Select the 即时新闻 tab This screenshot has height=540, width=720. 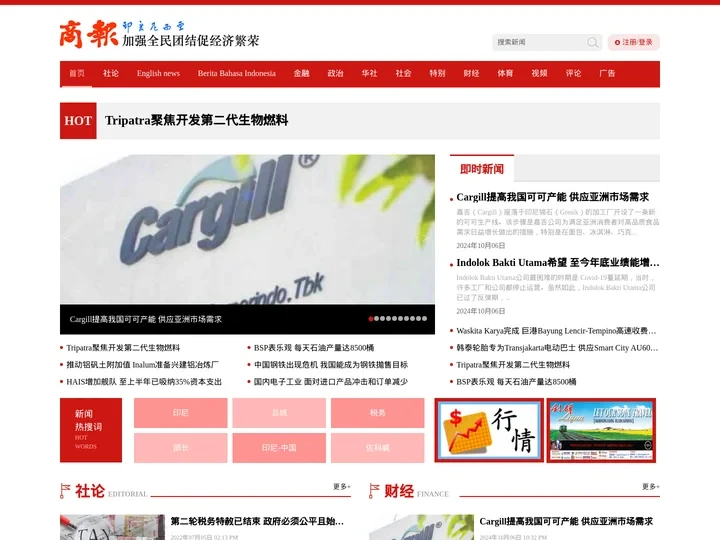point(482,169)
